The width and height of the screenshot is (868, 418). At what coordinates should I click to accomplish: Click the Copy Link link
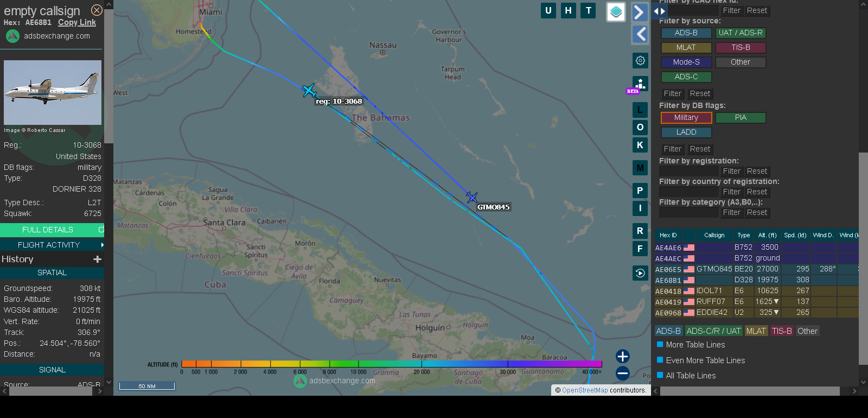click(x=77, y=22)
